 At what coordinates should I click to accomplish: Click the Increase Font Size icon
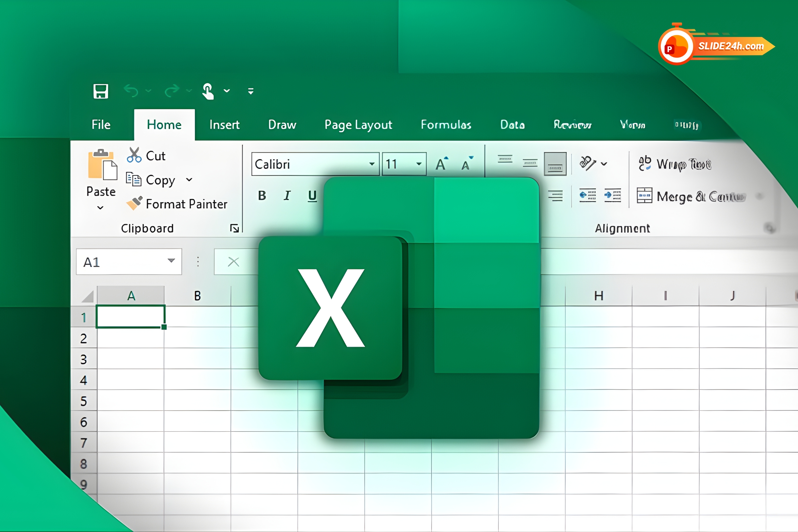pos(442,164)
